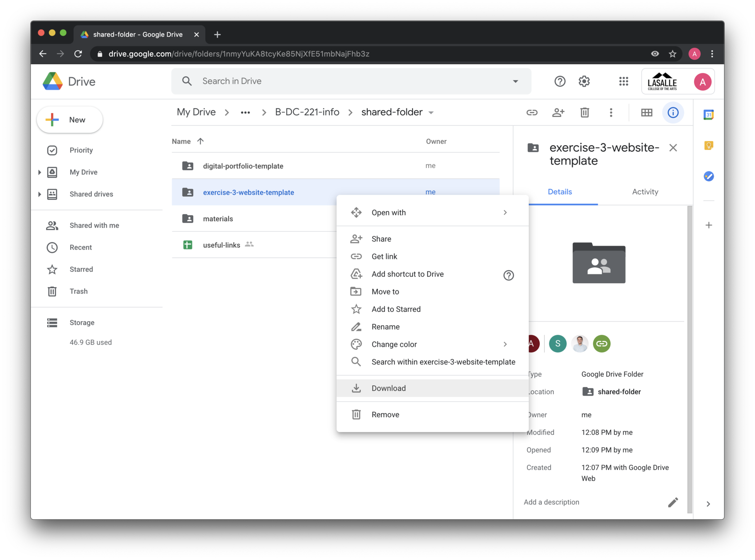Go back in browser
The height and width of the screenshot is (560, 755).
pos(43,54)
